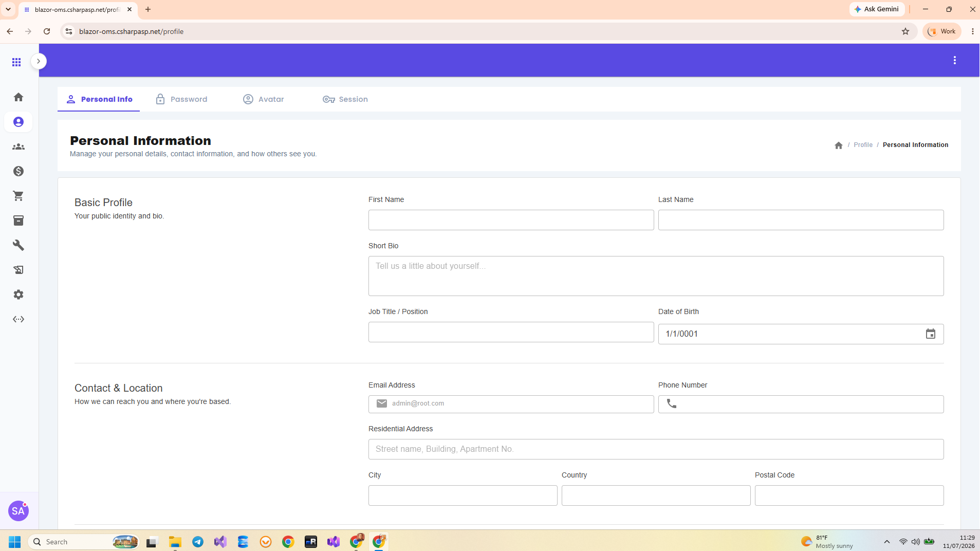This screenshot has height=551, width=980.
Task: Click the Phone Number field
Action: click(801, 404)
